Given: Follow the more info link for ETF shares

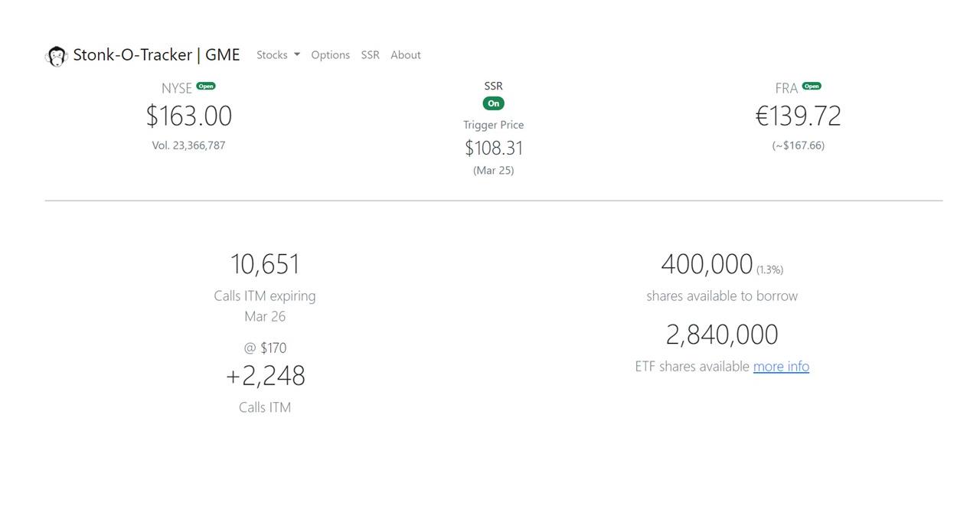Looking at the screenshot, I should (781, 367).
